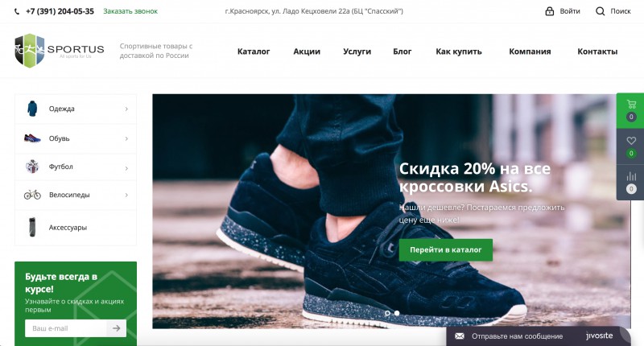The height and width of the screenshot is (346, 644).
Task: Expand the Одежда category arrow
Action: [x=126, y=109]
